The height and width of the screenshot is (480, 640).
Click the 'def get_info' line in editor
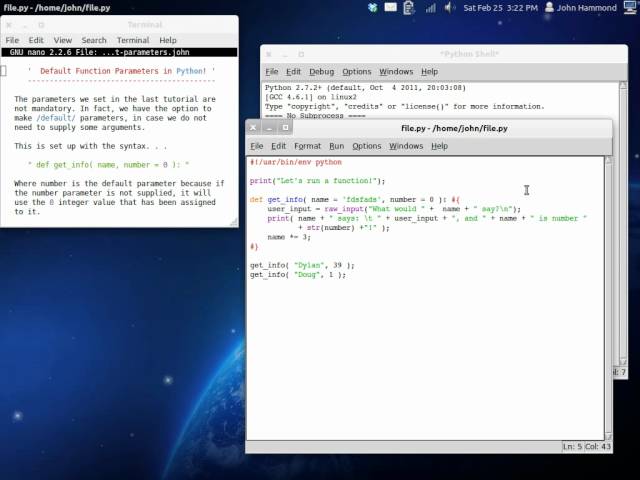355,200
